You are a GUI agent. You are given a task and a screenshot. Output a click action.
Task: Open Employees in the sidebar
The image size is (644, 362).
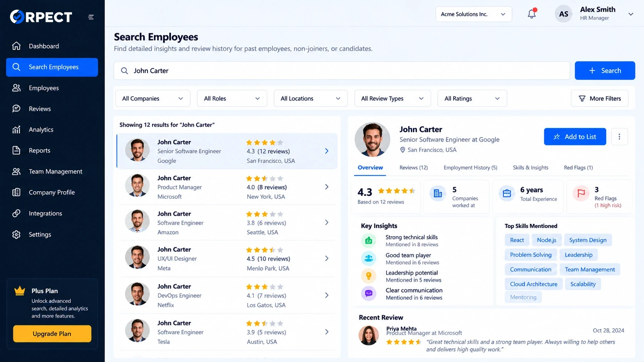(52, 88)
